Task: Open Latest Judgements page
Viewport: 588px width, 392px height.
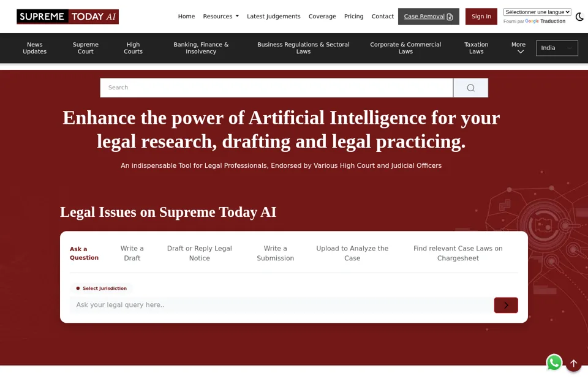Action: coord(273,17)
